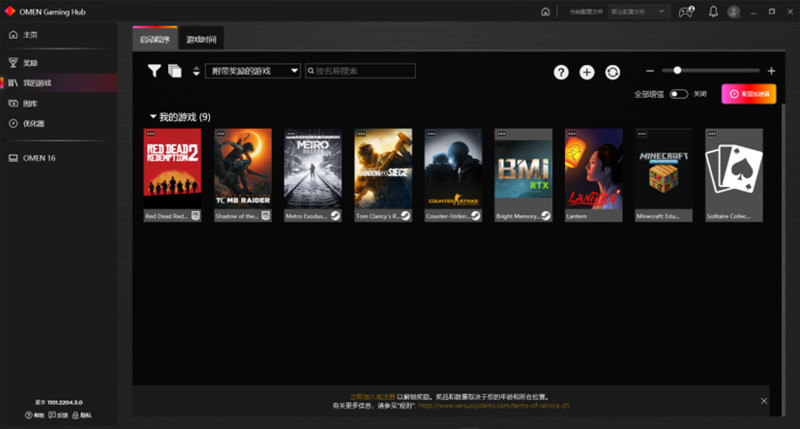Open the versussystems terms link

coord(493,406)
